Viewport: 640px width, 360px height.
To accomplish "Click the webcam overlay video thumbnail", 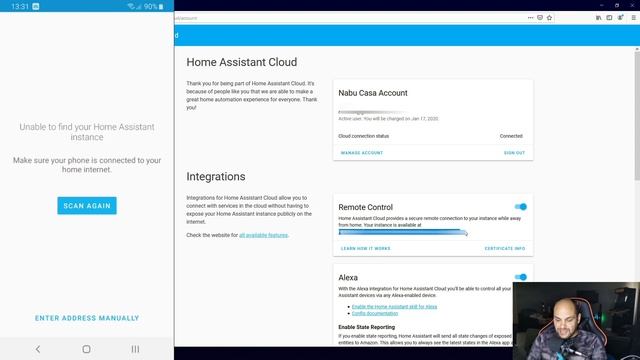I will tap(576, 321).
